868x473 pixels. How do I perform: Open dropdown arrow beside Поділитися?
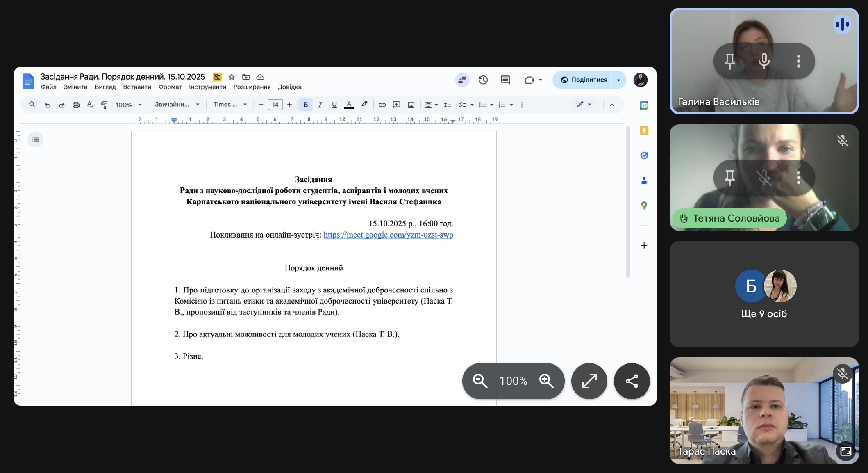tap(619, 80)
